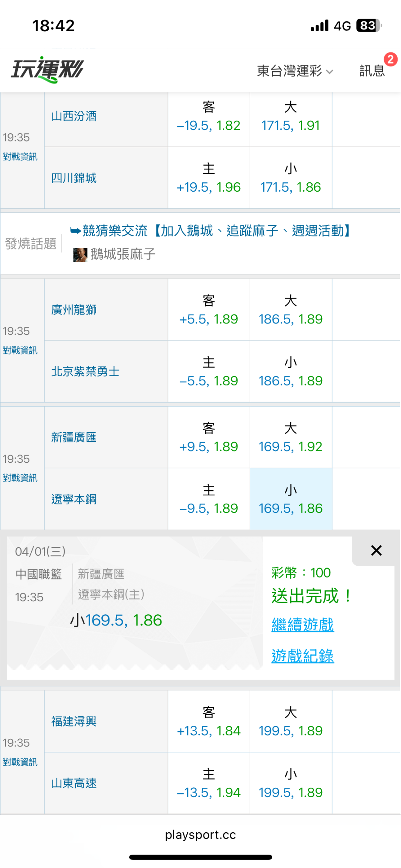Tap the 玩運彩 logo
Screen dimensions: 401x868
(x=47, y=69)
